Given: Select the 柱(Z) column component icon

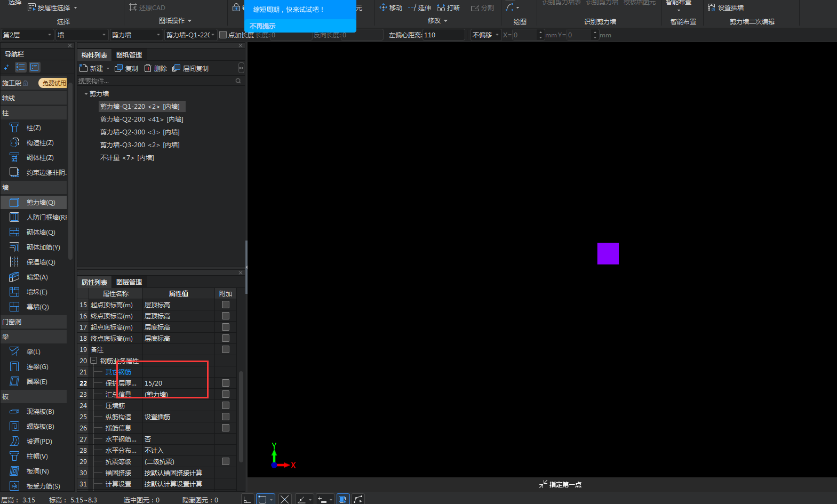Looking at the screenshot, I should (14, 127).
